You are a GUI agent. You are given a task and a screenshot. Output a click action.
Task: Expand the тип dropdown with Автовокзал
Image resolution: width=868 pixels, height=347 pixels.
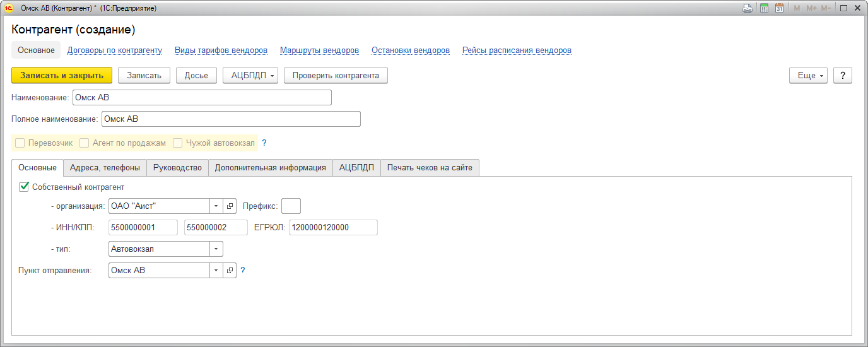click(216, 249)
